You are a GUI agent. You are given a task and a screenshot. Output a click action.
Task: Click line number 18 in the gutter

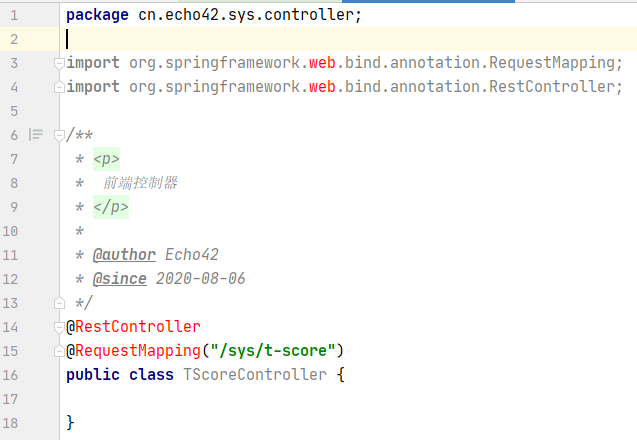(x=12, y=423)
